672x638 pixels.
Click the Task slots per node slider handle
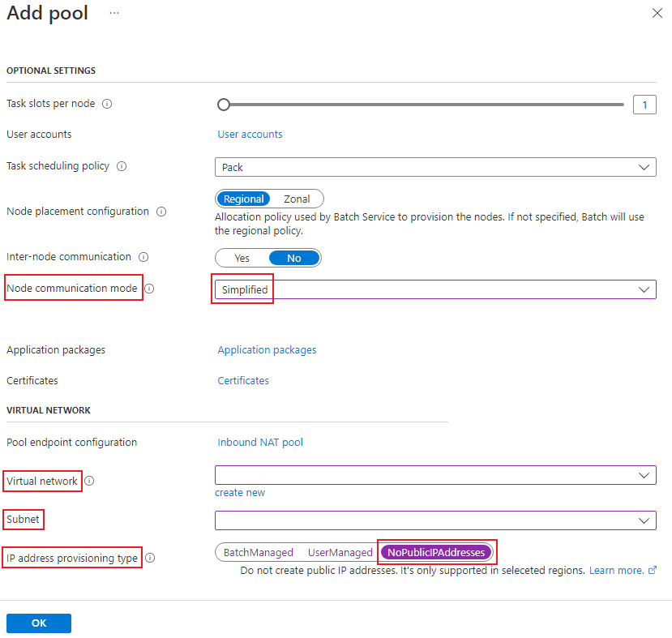pyautogui.click(x=224, y=105)
